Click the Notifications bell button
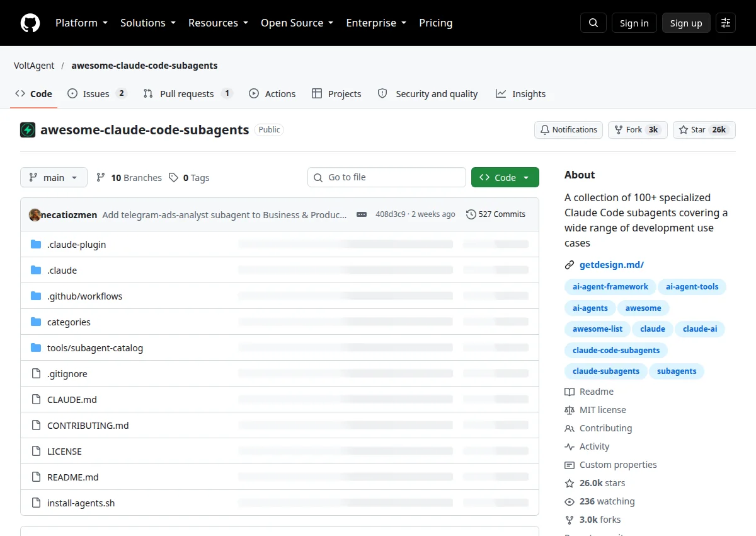 (568, 130)
